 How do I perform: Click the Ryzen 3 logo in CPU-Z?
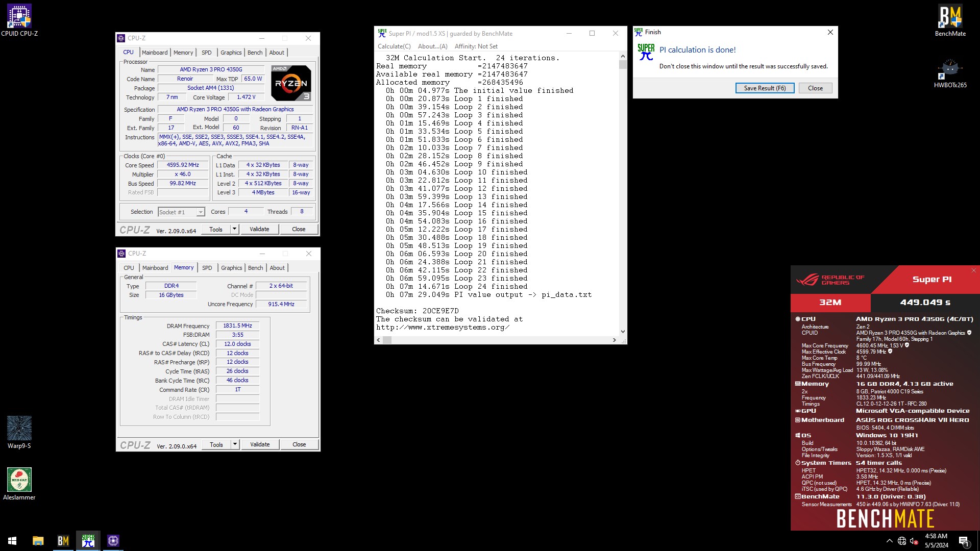click(x=291, y=83)
